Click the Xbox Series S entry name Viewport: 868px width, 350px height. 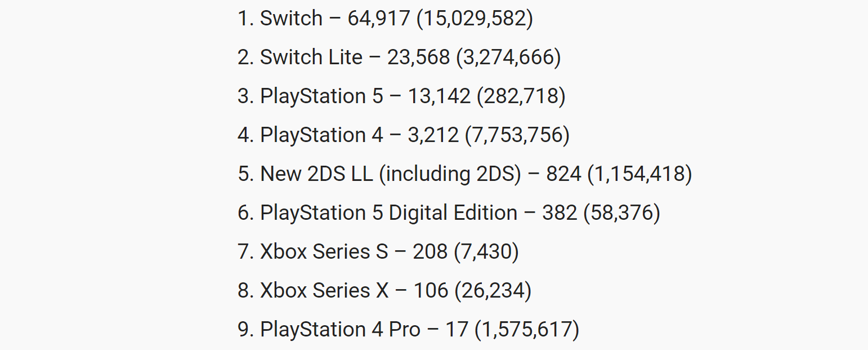pos(324,252)
